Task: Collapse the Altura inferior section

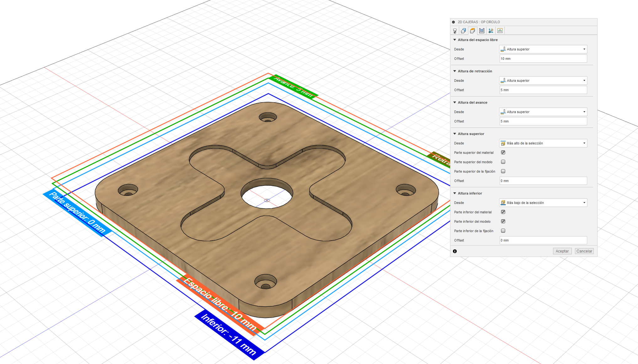Action: click(455, 193)
